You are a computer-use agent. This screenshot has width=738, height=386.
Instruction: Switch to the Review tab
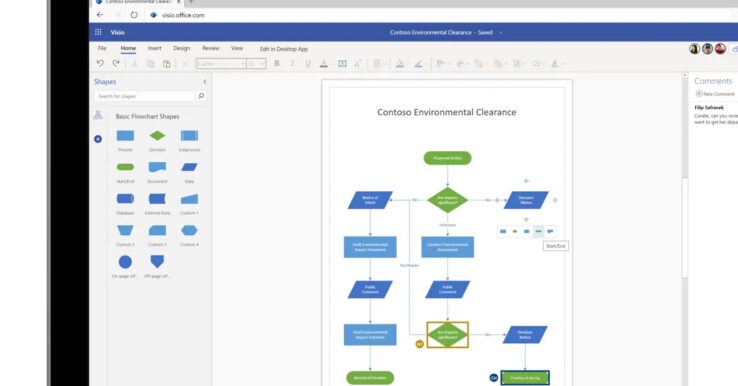point(210,48)
